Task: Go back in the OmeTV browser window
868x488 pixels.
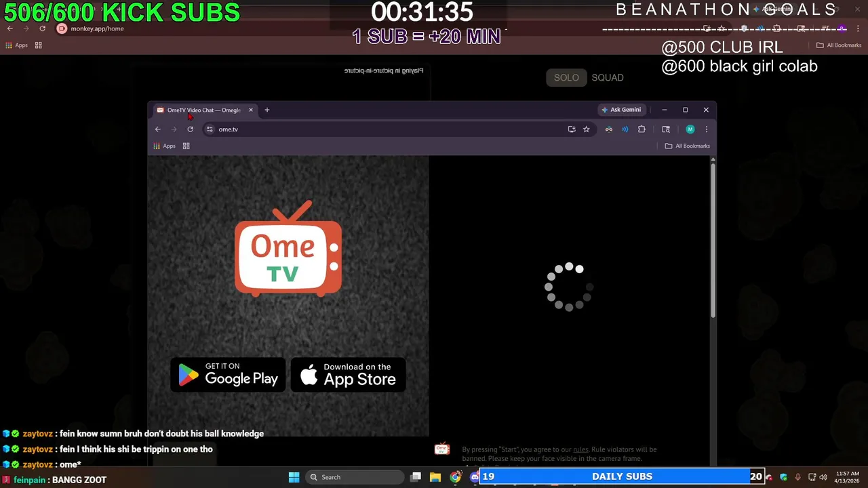Action: tap(158, 129)
